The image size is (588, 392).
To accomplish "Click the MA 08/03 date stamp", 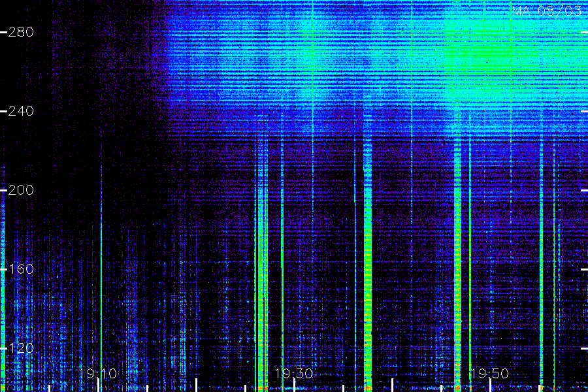I will pyautogui.click(x=547, y=11).
